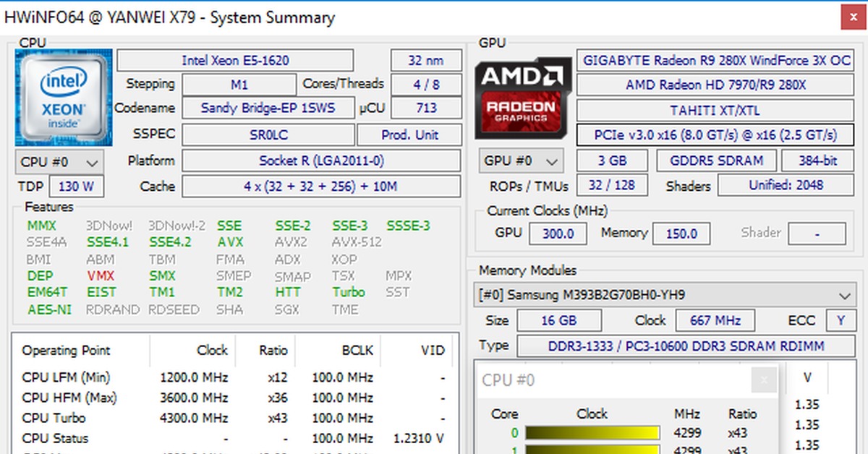Click the ECC value box
868x454 pixels.
(x=841, y=320)
